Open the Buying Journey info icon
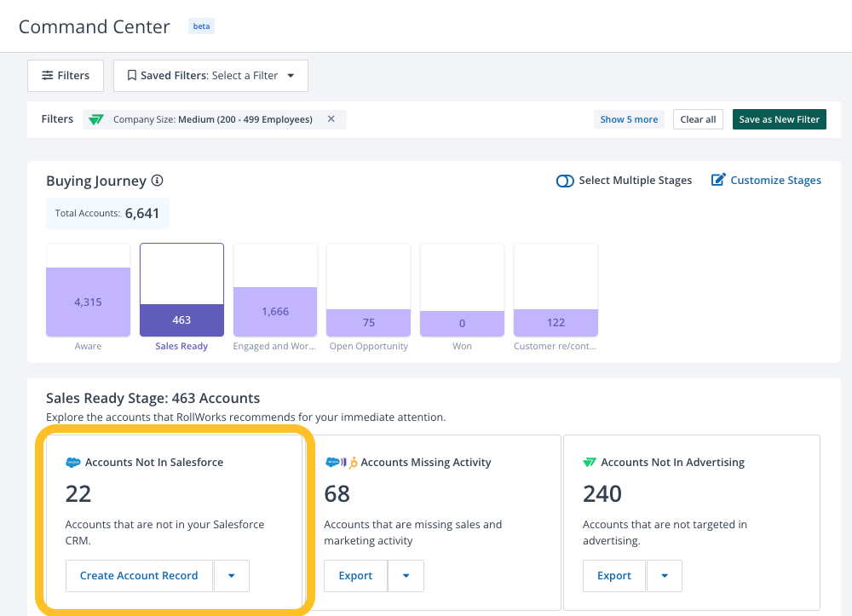The image size is (852, 616). pyautogui.click(x=157, y=181)
